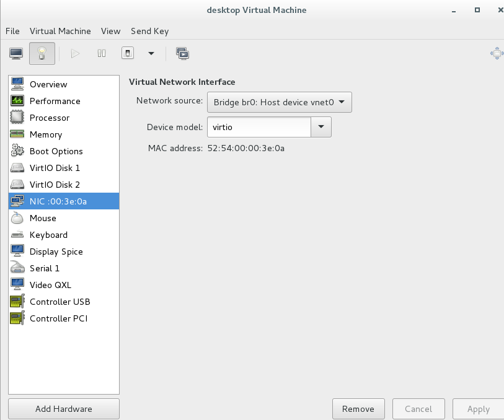Select the Boot Options gears icon

pos(17,151)
